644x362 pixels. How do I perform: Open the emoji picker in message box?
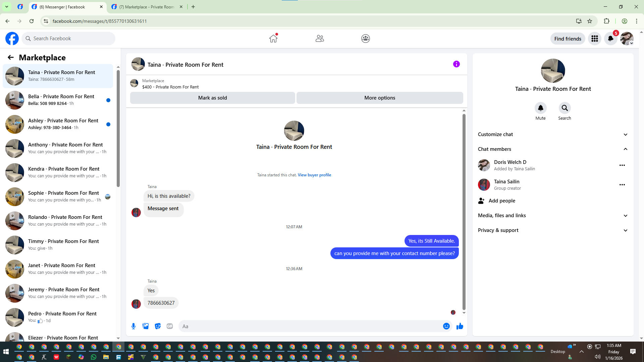click(x=446, y=326)
